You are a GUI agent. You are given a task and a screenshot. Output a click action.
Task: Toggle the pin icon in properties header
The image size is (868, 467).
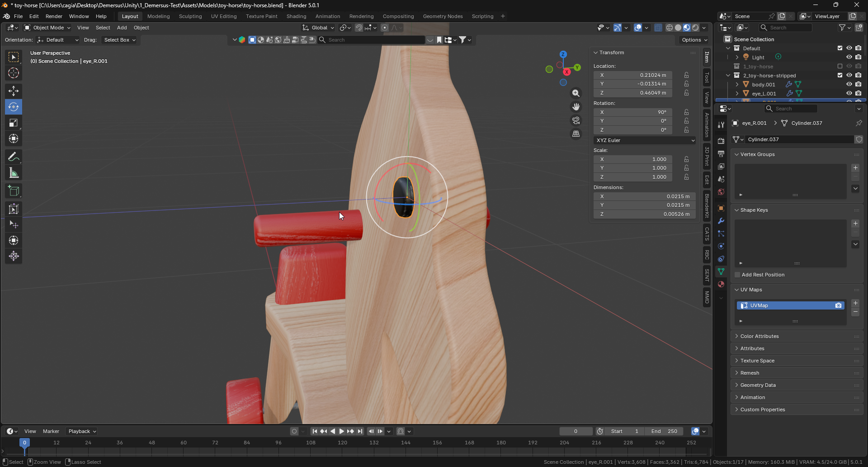pyautogui.click(x=859, y=123)
